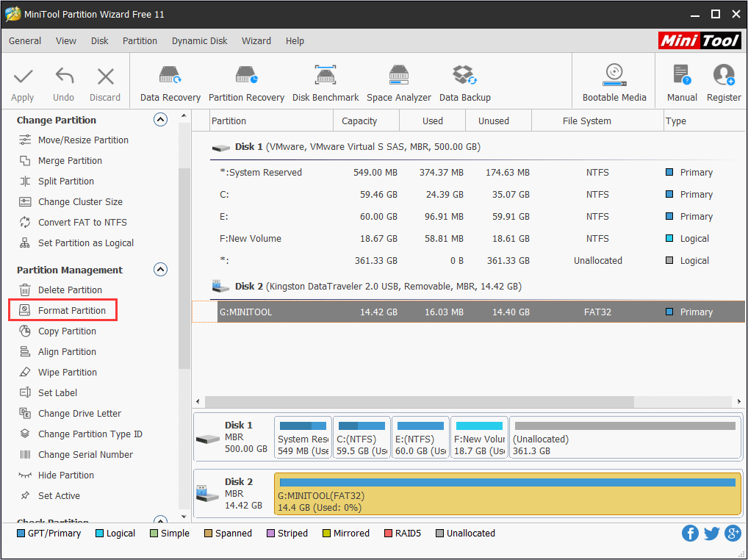
Task: Select the Move/Resize Partition tool
Action: coord(83,140)
